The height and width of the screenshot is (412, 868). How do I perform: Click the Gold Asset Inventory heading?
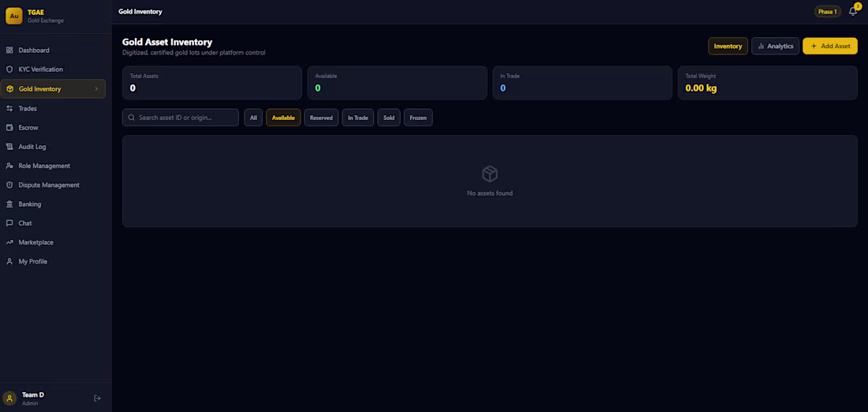tap(167, 42)
